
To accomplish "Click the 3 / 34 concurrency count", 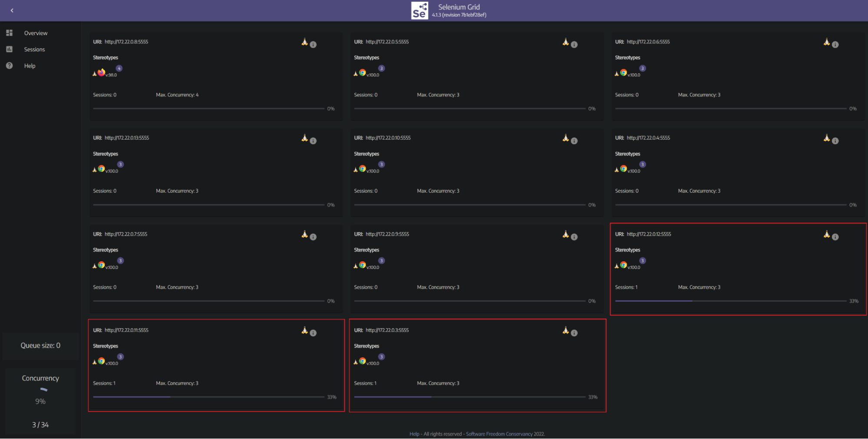I will tap(40, 425).
